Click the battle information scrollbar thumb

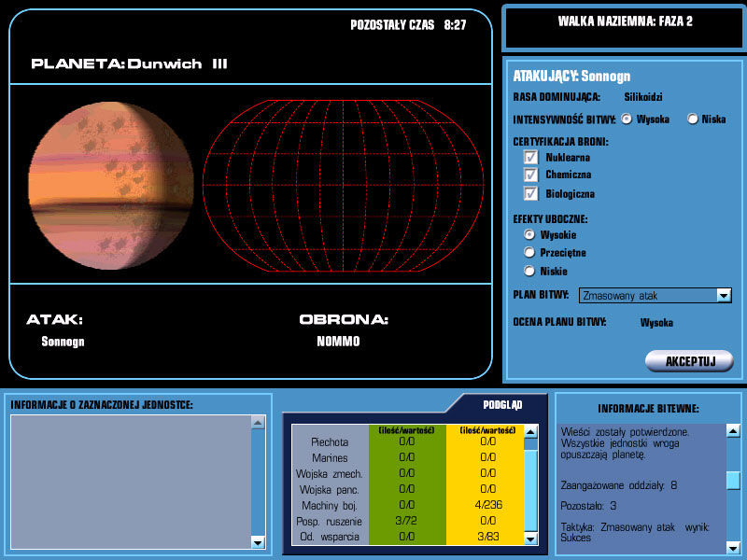coord(733,481)
